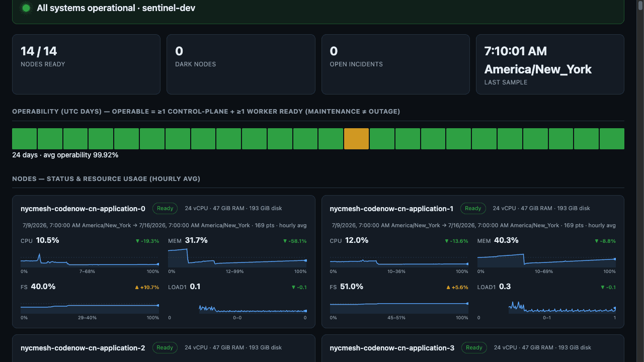
Task: Click the MEM sparkline chart of application-0
Action: (237, 258)
